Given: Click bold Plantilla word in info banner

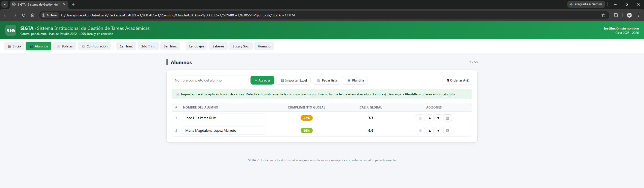Looking at the screenshot, I should 411,94.
